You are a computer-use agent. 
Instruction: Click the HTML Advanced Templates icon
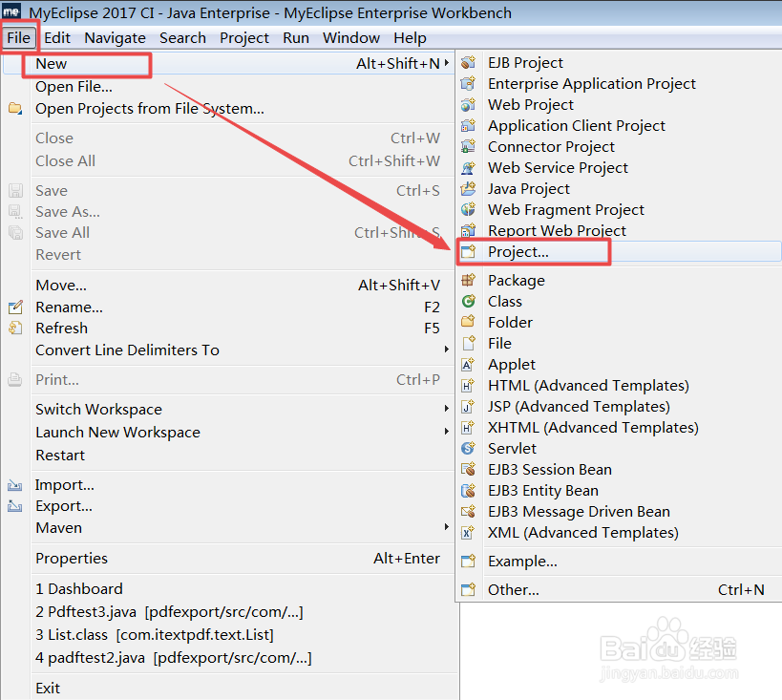pyautogui.click(x=468, y=386)
